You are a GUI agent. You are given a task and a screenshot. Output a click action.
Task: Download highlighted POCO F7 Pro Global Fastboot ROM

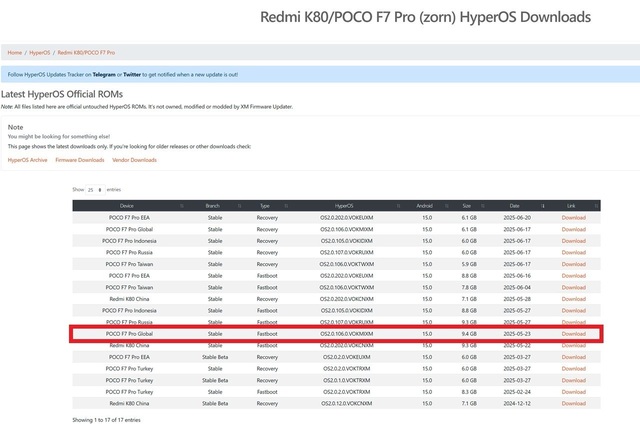573,333
